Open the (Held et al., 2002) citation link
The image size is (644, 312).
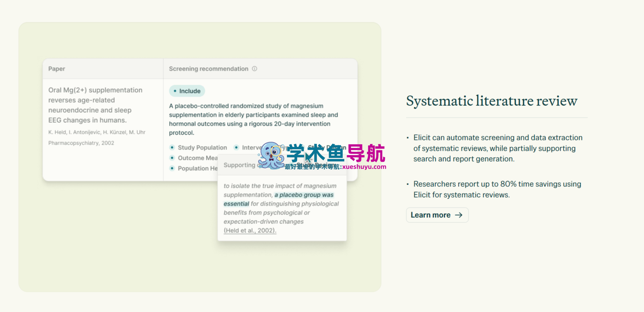tap(250, 230)
